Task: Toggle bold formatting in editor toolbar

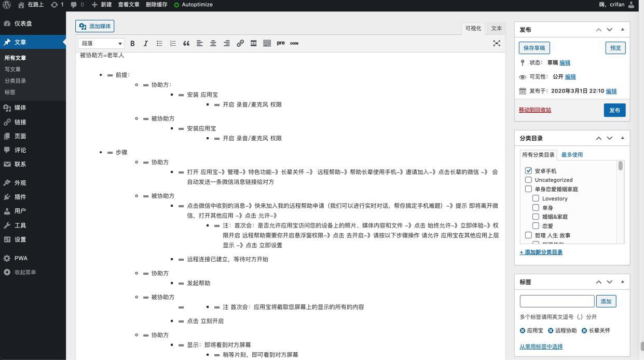Action: (132, 43)
